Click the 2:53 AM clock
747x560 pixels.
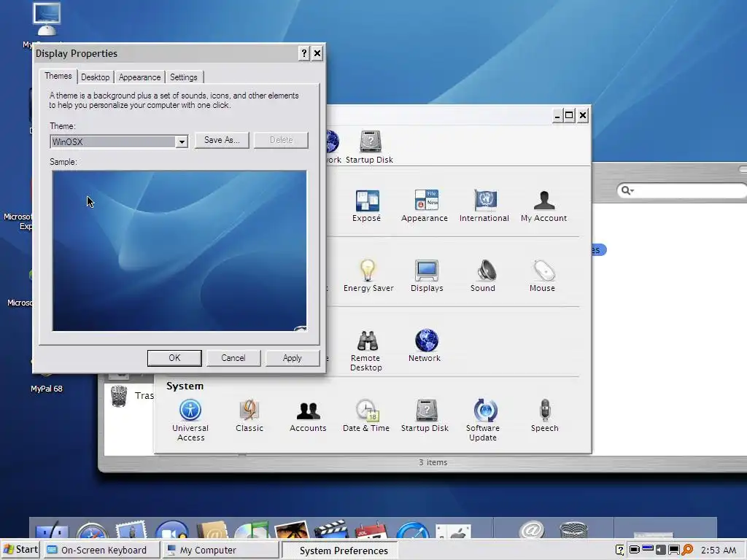tap(718, 550)
